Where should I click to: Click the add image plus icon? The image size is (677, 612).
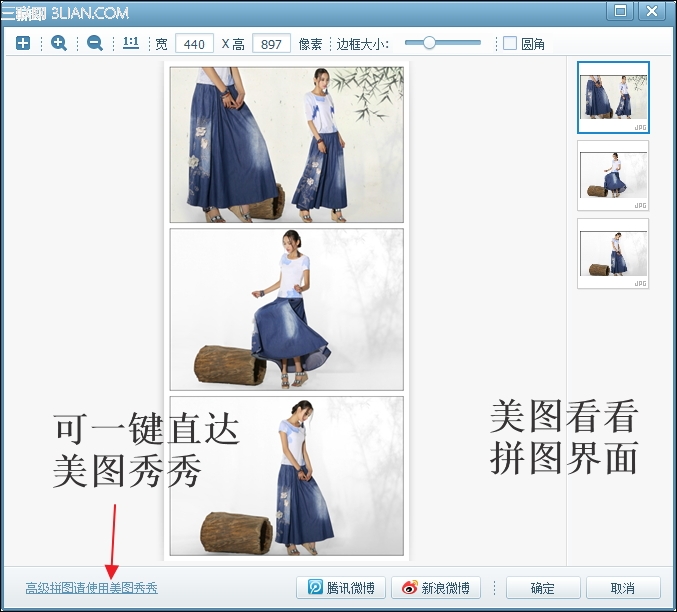pos(23,43)
